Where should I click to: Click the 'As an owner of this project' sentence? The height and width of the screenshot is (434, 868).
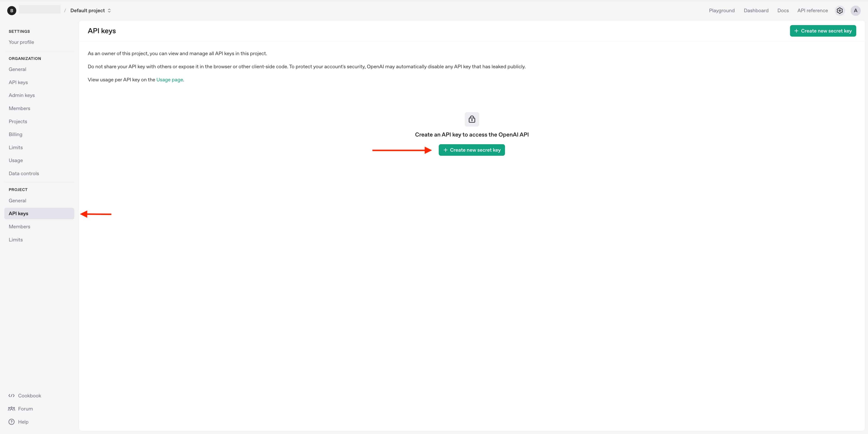[x=177, y=54]
